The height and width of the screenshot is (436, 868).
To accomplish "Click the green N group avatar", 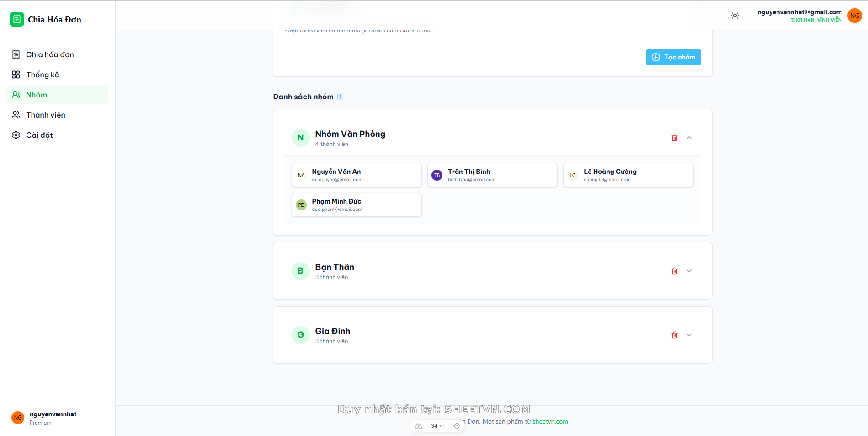I will click(x=300, y=138).
